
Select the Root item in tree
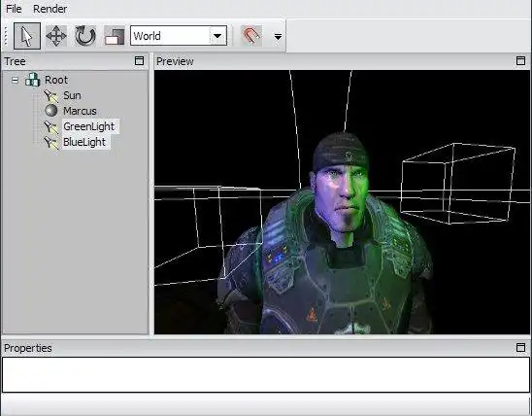(x=56, y=80)
